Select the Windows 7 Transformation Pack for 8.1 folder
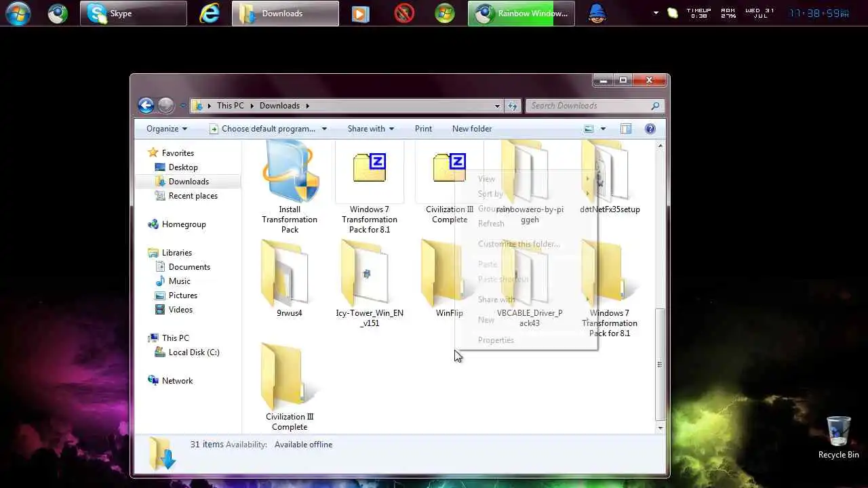This screenshot has width=868, height=488. [610, 288]
